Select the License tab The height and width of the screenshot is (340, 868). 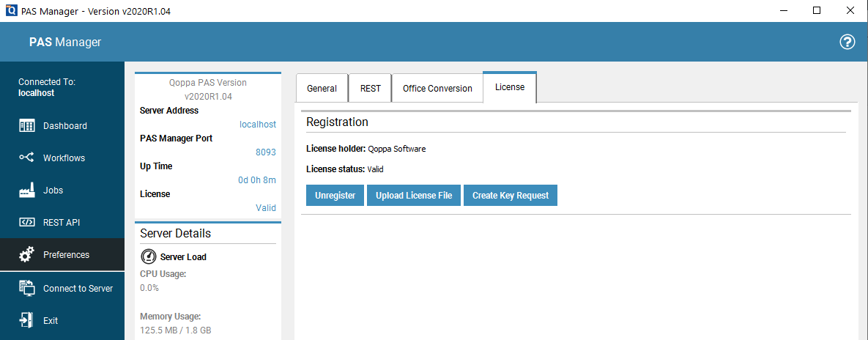click(509, 87)
